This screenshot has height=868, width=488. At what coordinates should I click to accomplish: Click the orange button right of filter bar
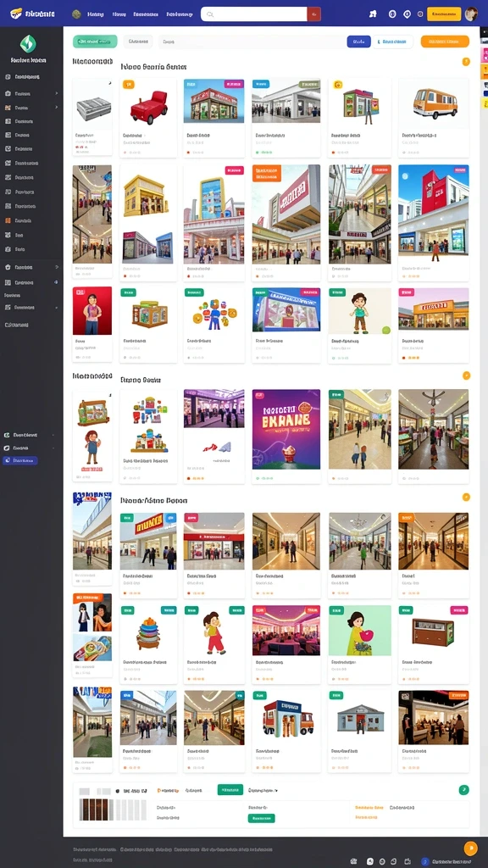(x=445, y=42)
